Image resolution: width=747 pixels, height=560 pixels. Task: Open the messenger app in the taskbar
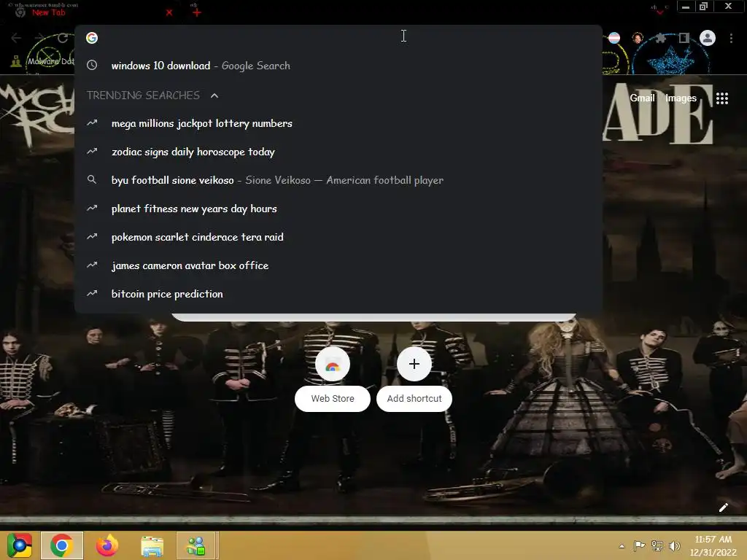(x=196, y=545)
